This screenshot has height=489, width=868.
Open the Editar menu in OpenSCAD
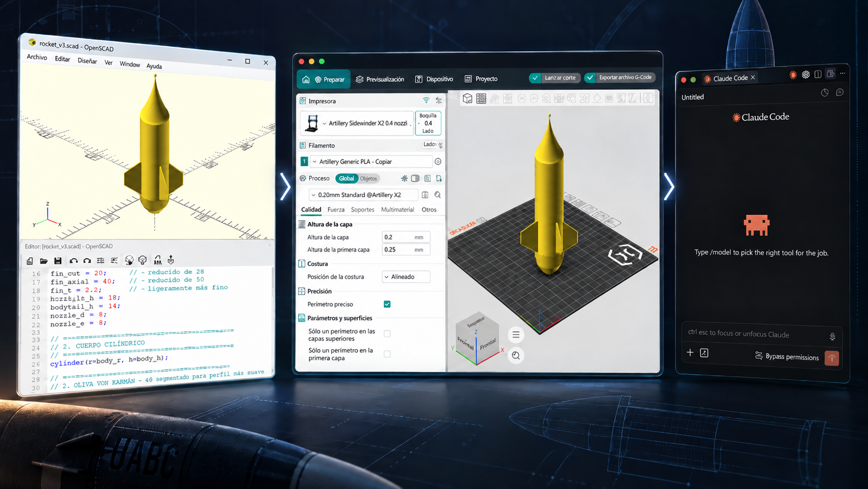pyautogui.click(x=63, y=59)
